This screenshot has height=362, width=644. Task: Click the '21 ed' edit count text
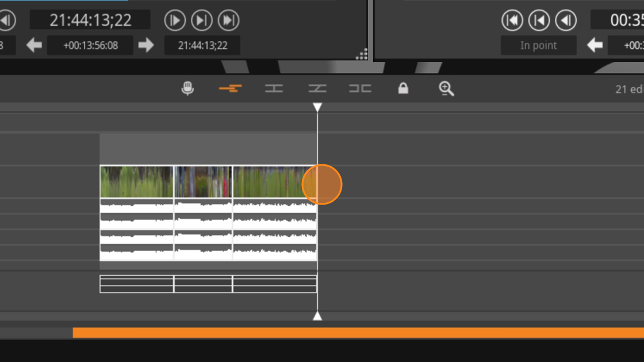(629, 89)
